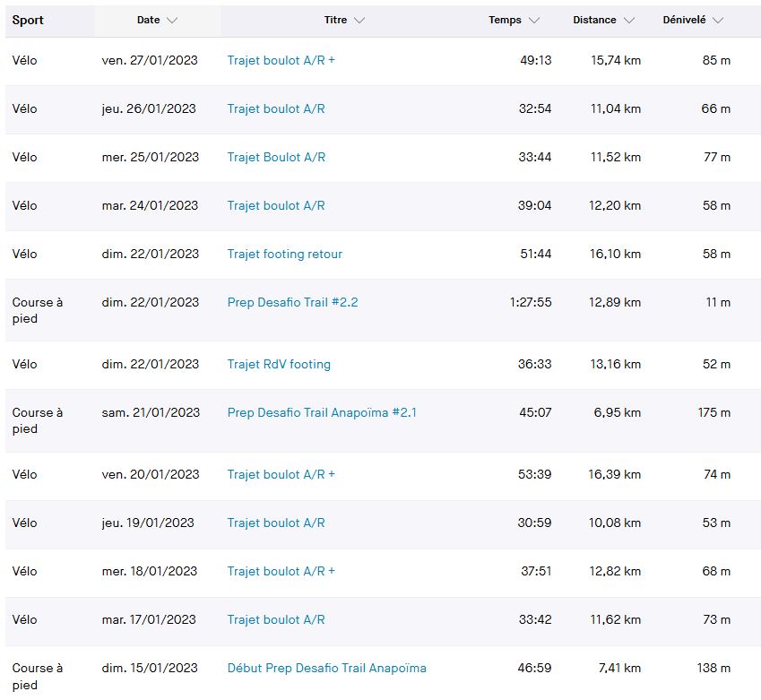The width and height of the screenshot is (761, 700).
Task: Open Trajet boulot A/R from 24/01/2023
Action: [x=276, y=205]
